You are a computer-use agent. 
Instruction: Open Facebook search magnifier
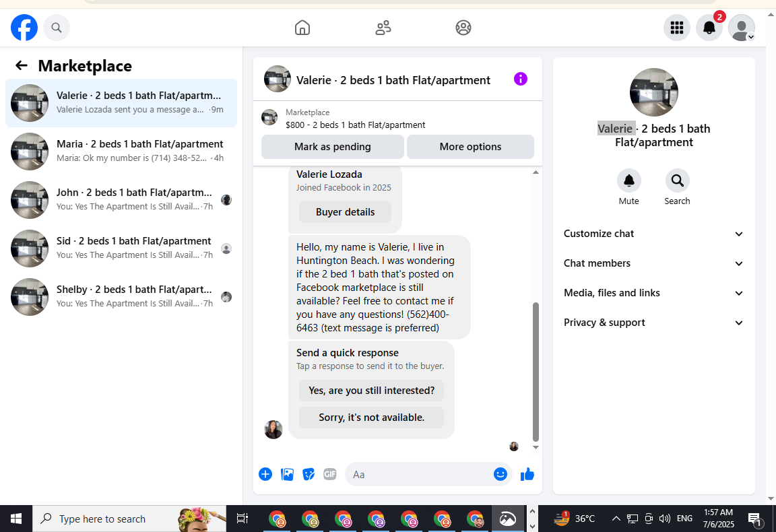[x=57, y=28]
